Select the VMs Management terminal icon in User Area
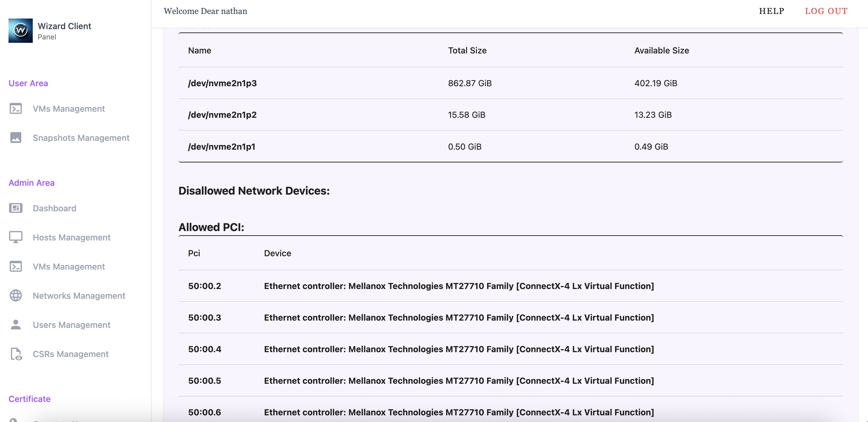 click(15, 109)
